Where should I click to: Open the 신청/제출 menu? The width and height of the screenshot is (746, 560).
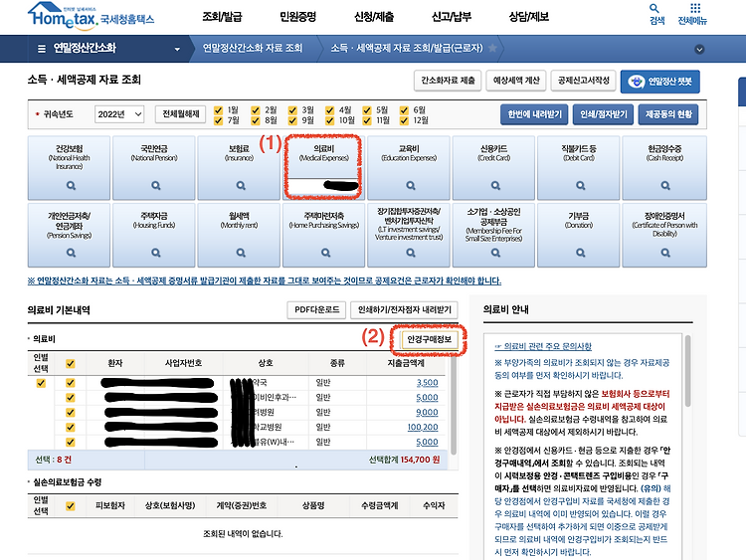pyautogui.click(x=374, y=17)
